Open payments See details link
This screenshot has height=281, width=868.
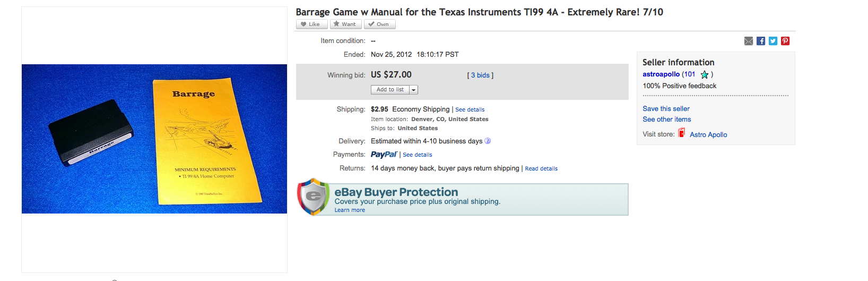[x=418, y=155]
